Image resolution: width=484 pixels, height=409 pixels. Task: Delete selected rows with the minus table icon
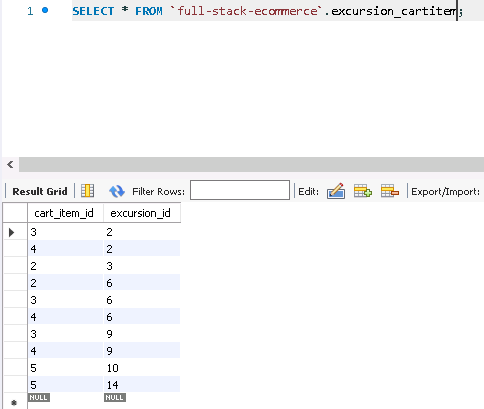click(x=390, y=191)
